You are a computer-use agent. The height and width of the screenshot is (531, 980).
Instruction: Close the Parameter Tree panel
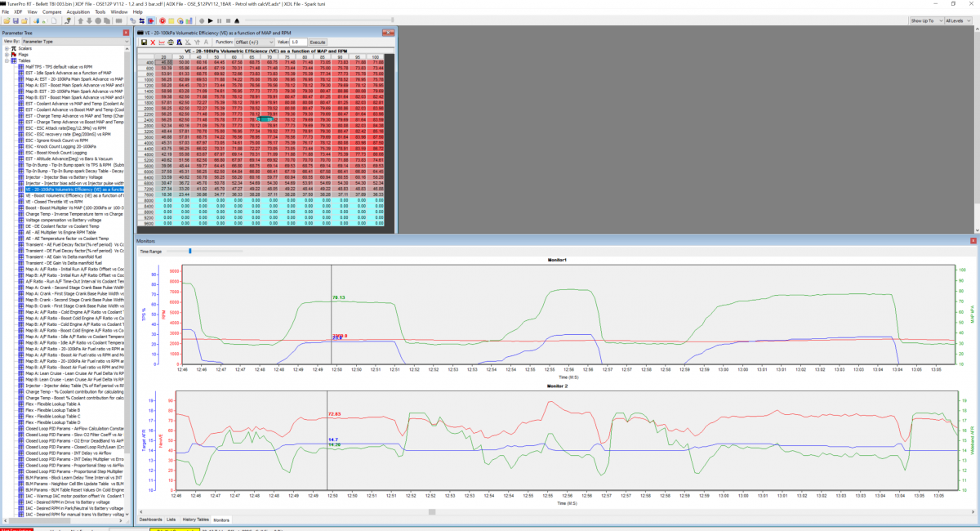pos(126,33)
